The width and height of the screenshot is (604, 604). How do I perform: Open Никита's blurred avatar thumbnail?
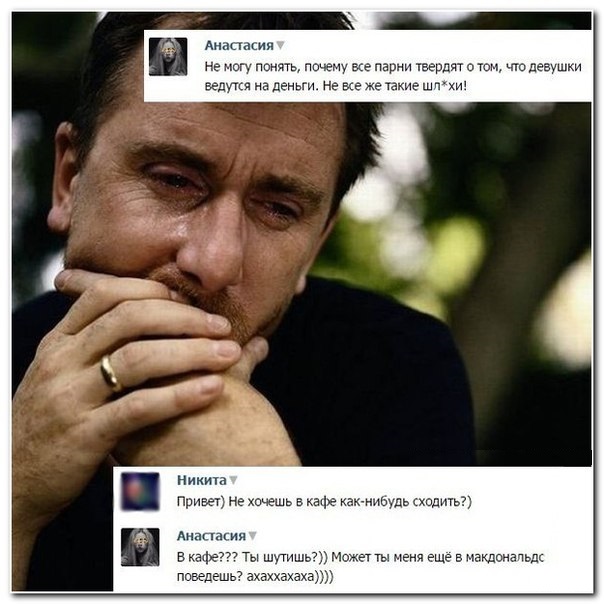(x=140, y=491)
